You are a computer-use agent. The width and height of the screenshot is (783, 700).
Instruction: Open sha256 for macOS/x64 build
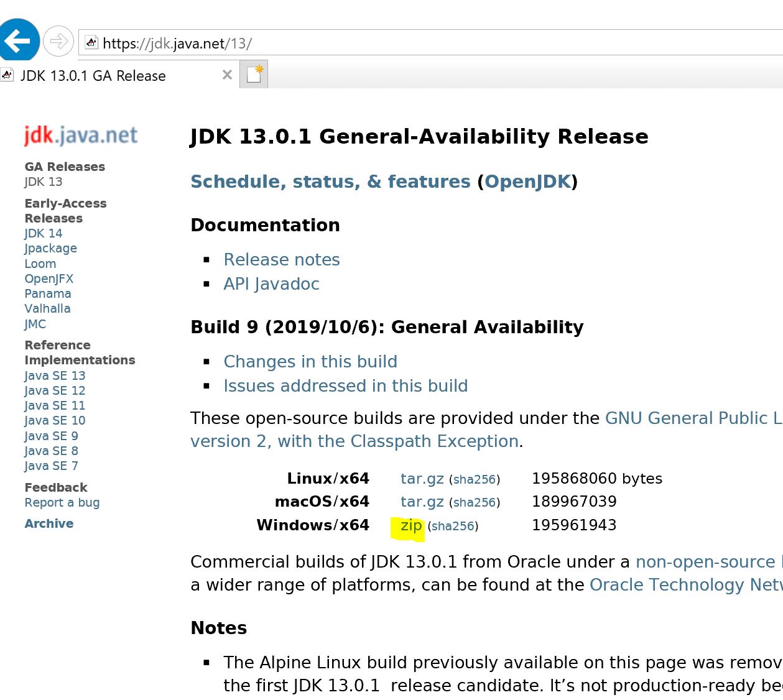(x=475, y=502)
